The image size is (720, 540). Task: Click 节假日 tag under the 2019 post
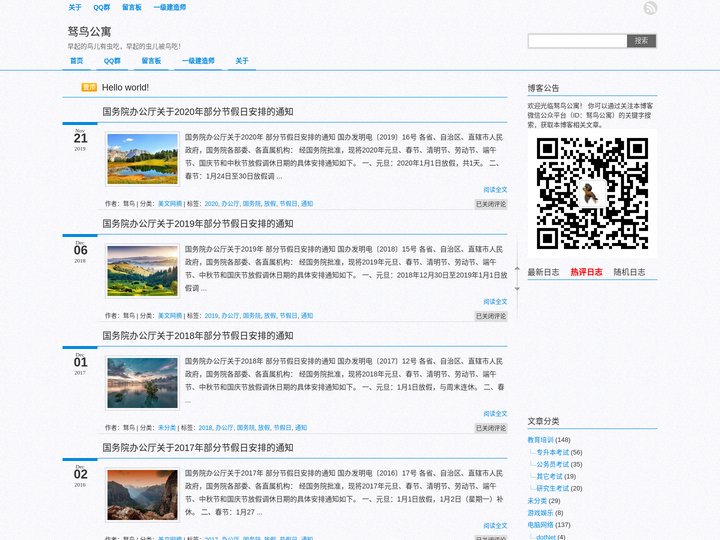coord(288,316)
